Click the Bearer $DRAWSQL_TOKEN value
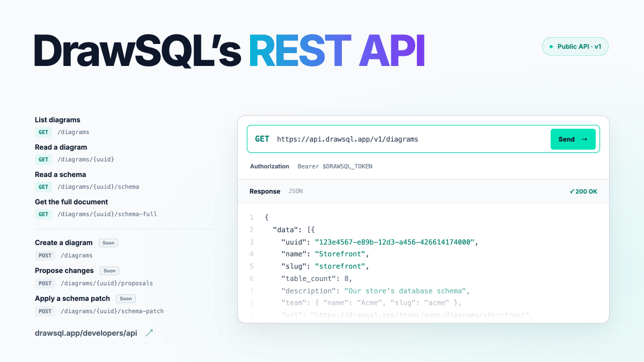Screen dimensions: 644x362 pos(335,166)
